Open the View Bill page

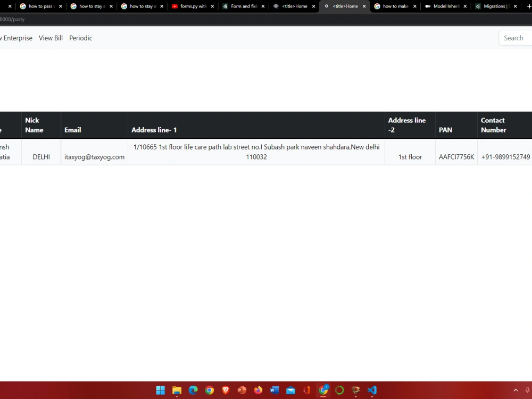(51, 38)
